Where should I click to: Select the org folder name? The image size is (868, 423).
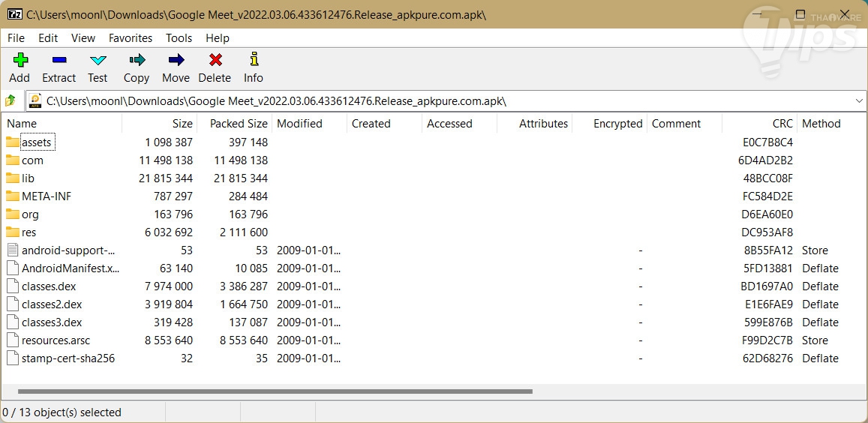(31, 214)
